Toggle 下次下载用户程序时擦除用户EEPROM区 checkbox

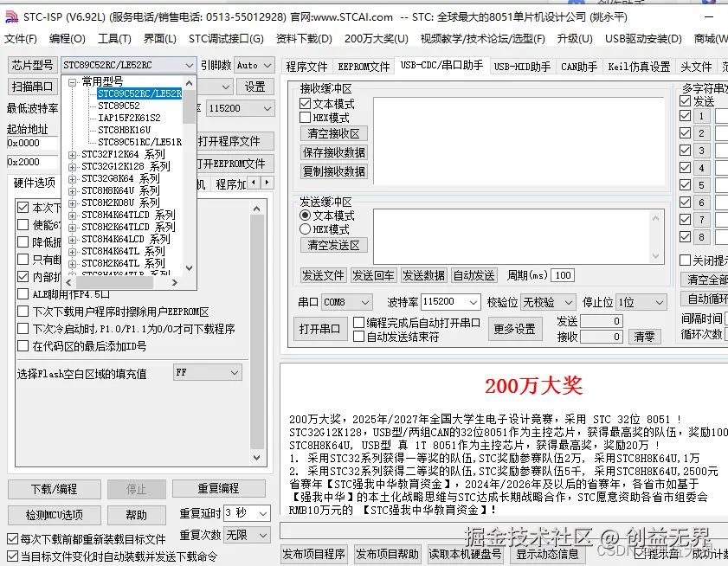(23, 311)
